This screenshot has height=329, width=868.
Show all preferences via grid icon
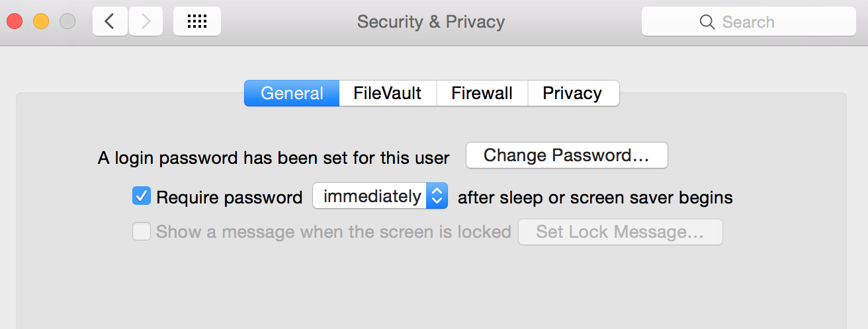pos(197,22)
